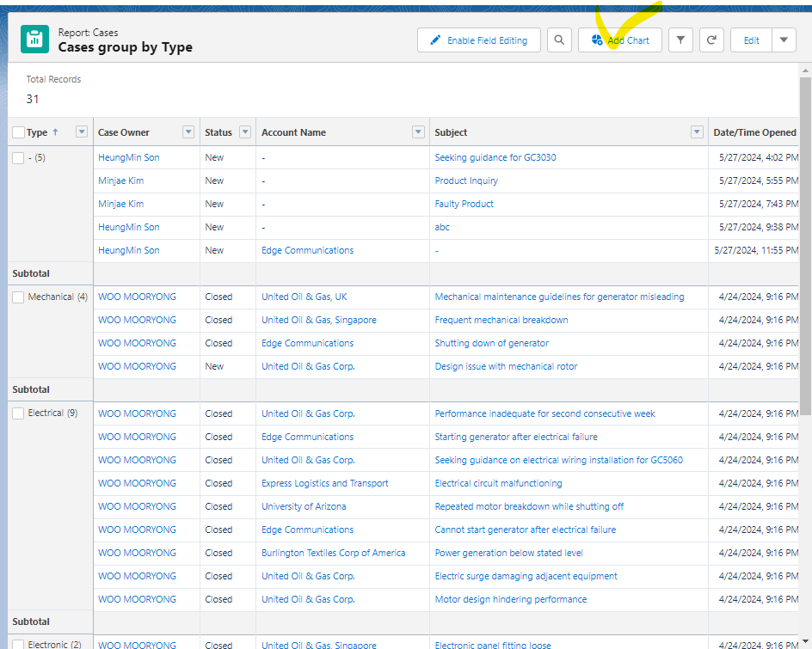812x649 pixels.
Task: Open the Subject column dropdown
Action: pyautogui.click(x=697, y=132)
